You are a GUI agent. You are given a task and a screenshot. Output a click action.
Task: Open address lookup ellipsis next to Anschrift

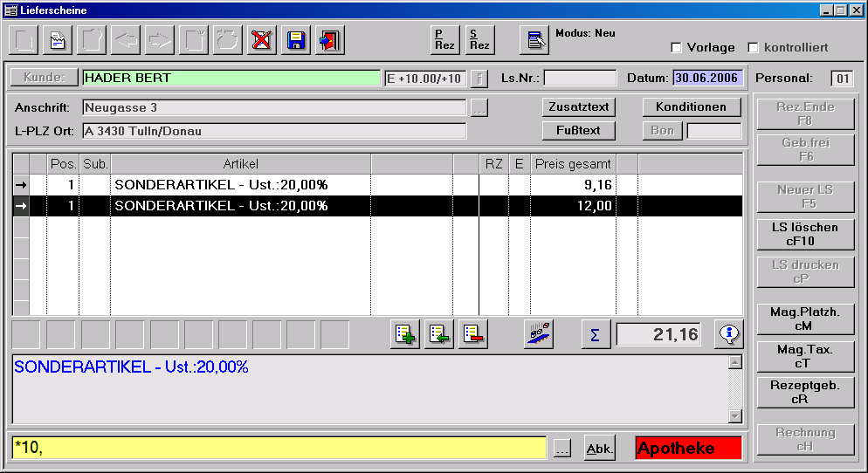[x=479, y=108]
